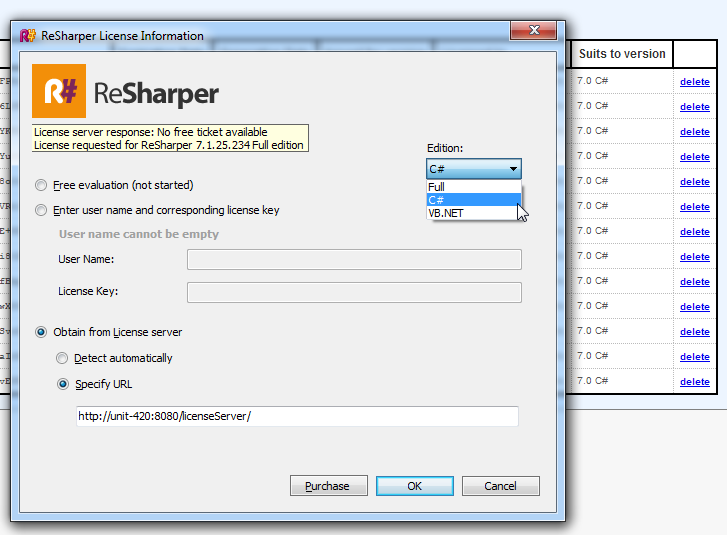Click the ReSharper wordmark beside the logo
This screenshot has height=535, width=727.
pos(156,94)
